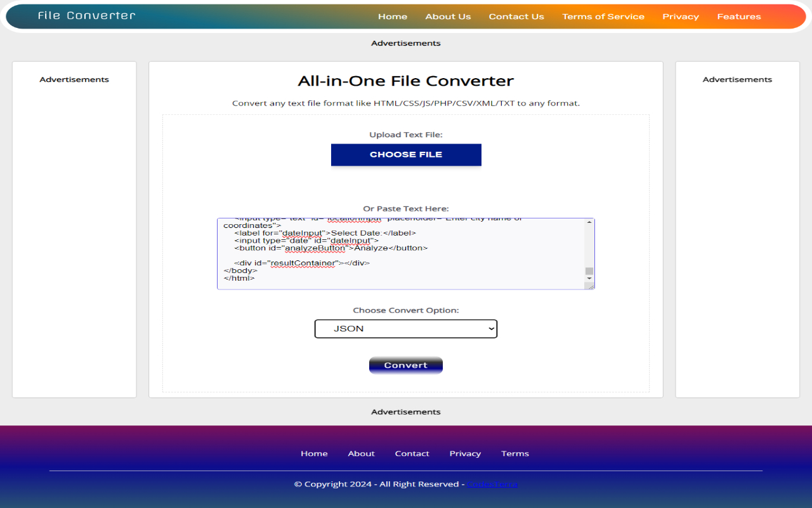Open the About link in the footer
The width and height of the screenshot is (812, 508).
click(x=361, y=453)
